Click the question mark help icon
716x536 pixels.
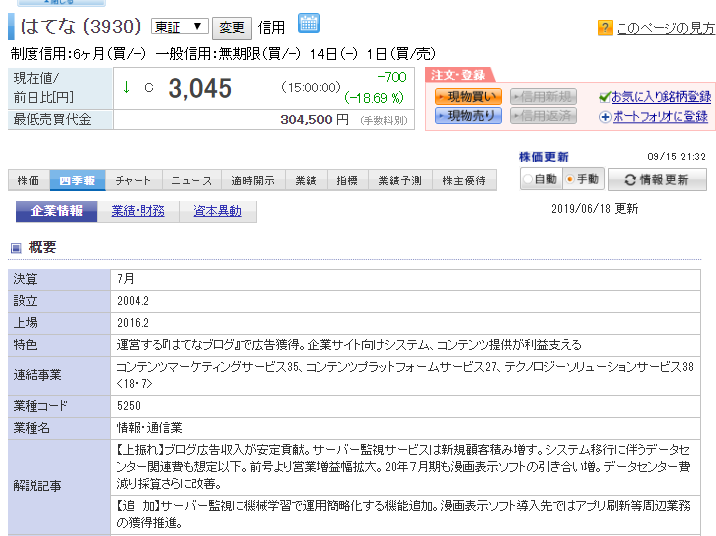605,28
